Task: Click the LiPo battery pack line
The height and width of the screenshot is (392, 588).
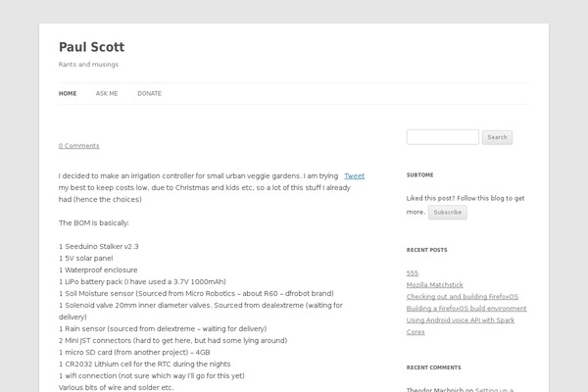Action: tap(142, 281)
